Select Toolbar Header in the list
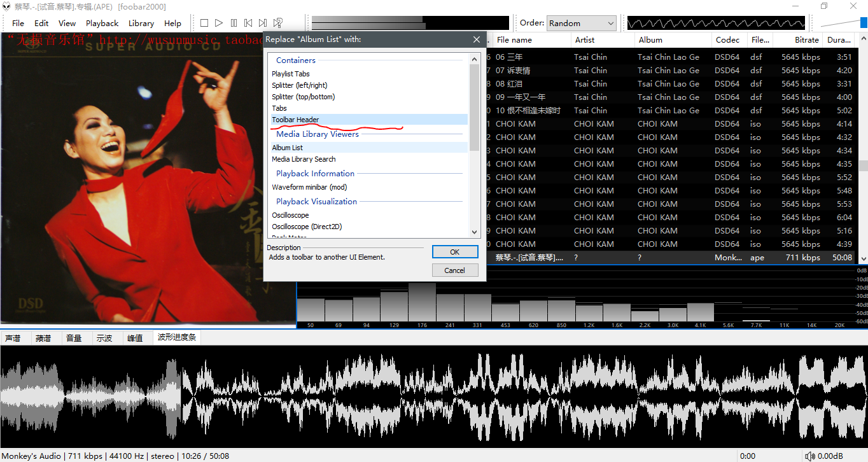Screen dimensions: 868x462 pyautogui.click(x=295, y=120)
